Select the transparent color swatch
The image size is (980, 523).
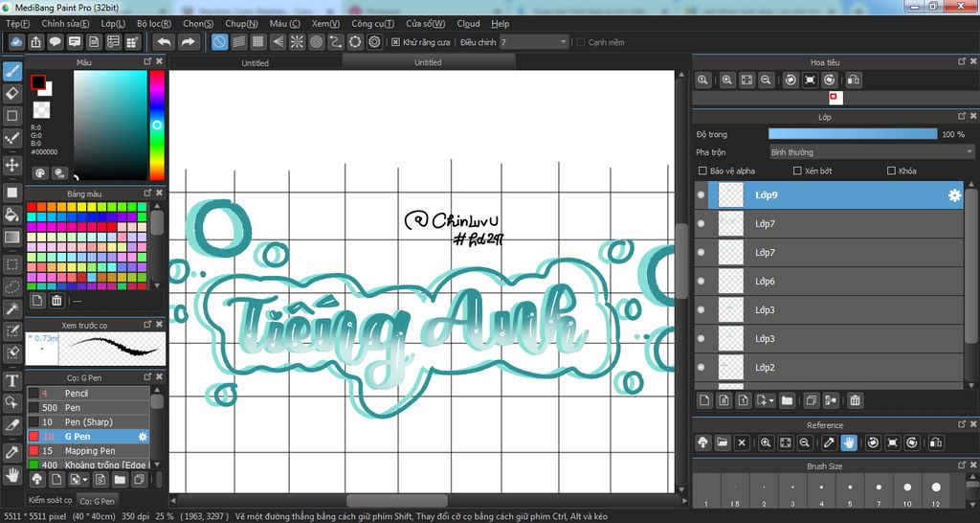42,110
